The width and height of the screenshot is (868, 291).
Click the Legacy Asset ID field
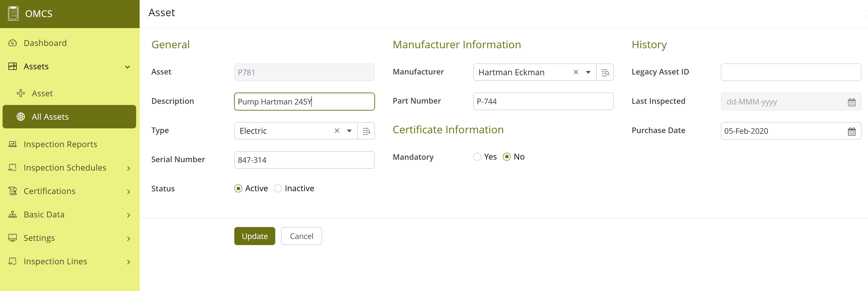tap(790, 72)
